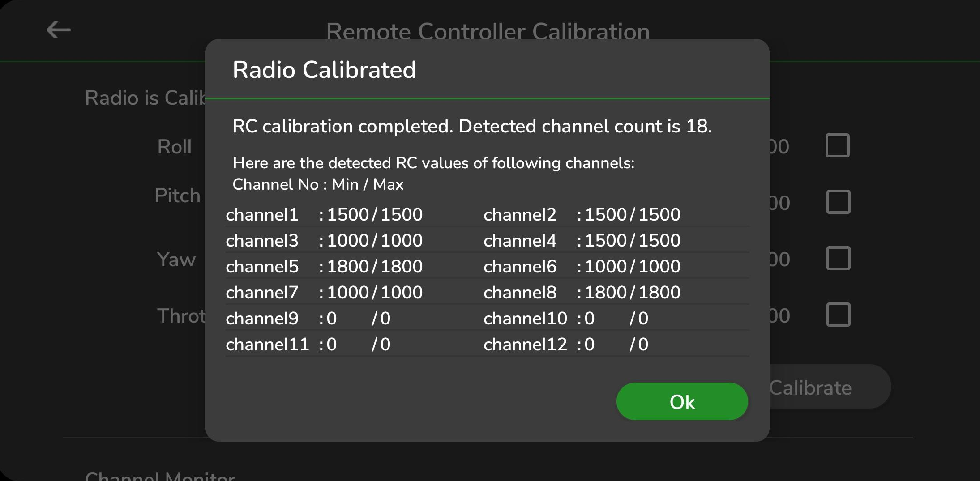Tap the Yaw label

point(176,260)
